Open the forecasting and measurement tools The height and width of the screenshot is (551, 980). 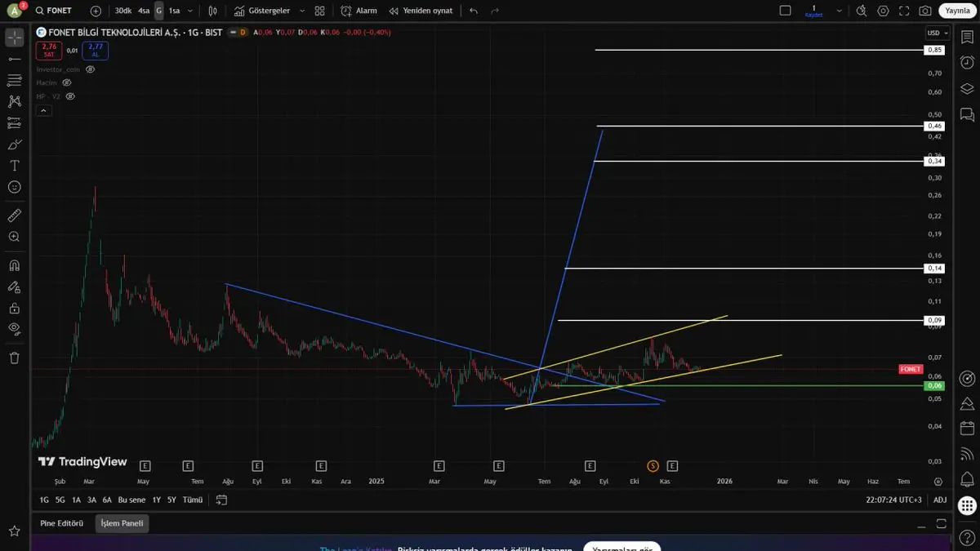(14, 122)
